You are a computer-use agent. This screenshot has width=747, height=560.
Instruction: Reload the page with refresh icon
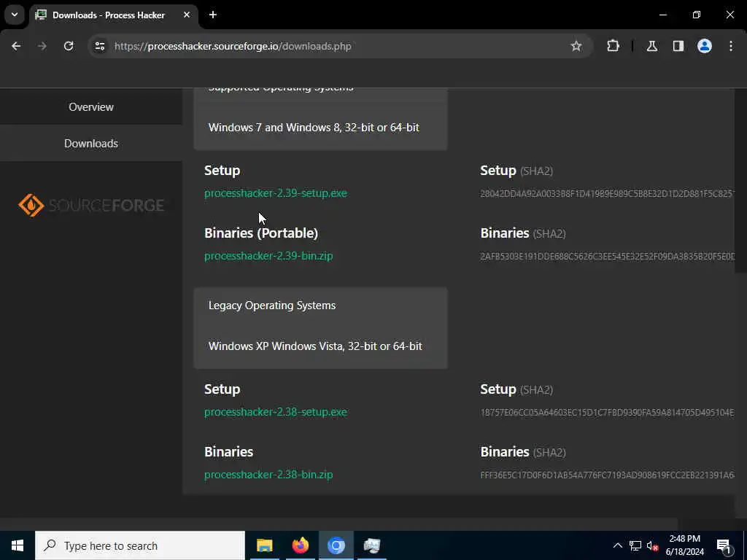(x=69, y=46)
